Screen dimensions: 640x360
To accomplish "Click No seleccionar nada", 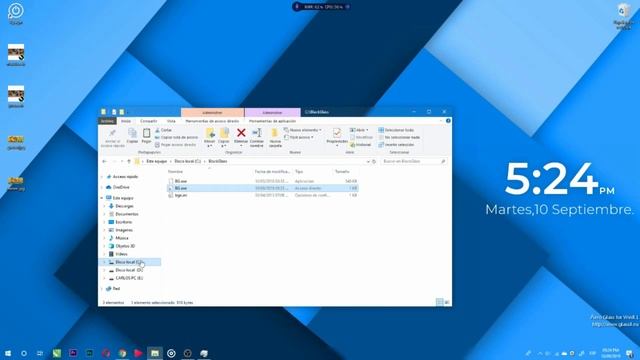I will pos(399,138).
